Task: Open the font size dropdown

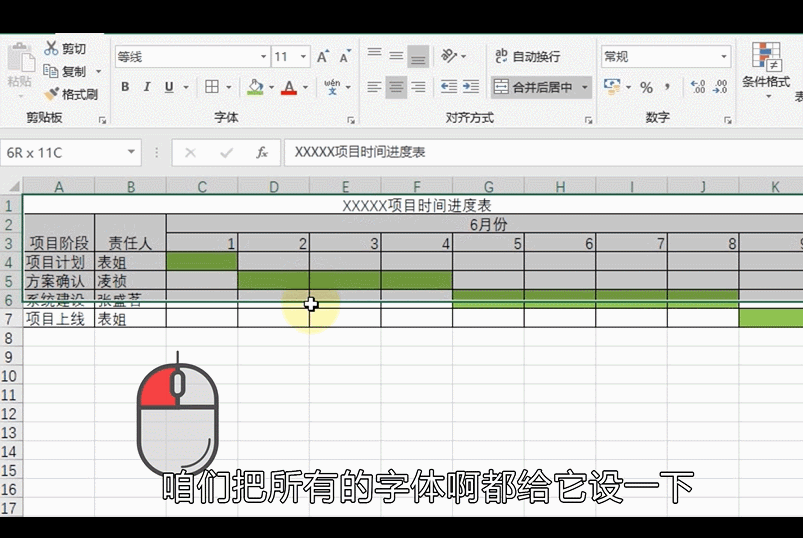Action: [x=304, y=57]
